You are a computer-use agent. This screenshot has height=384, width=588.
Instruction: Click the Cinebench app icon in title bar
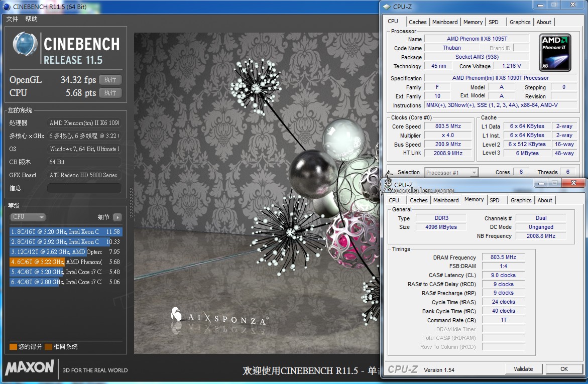point(7,7)
